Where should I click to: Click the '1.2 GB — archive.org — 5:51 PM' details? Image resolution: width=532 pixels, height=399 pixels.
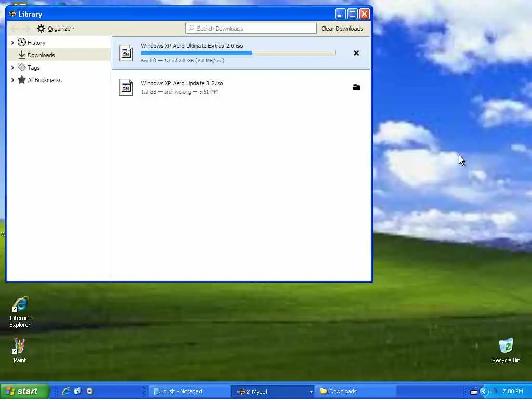click(x=179, y=91)
